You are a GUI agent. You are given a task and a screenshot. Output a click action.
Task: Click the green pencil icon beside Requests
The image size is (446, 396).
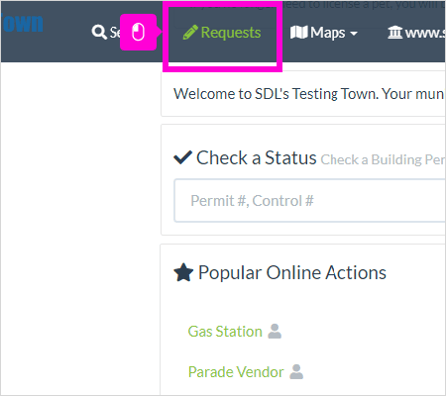(x=190, y=33)
